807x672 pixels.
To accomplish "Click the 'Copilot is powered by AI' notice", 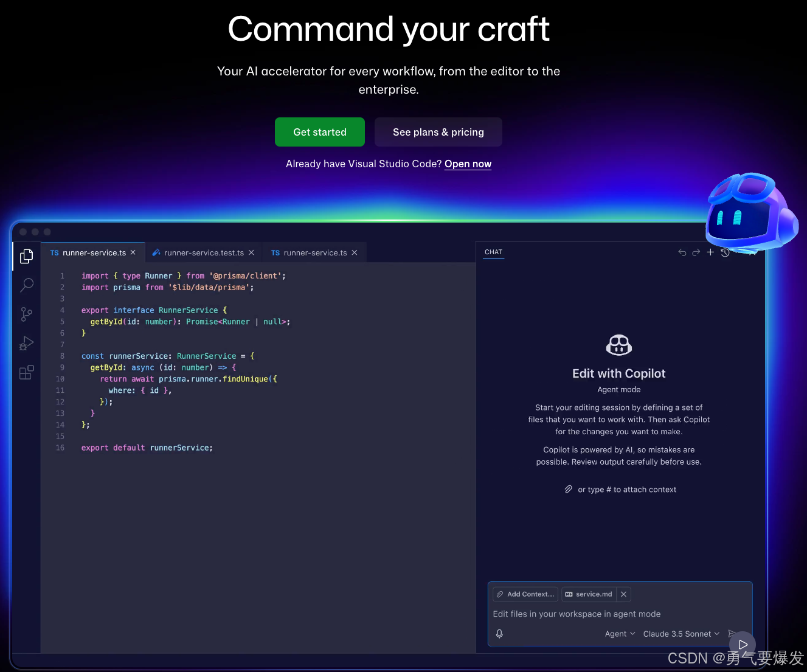I will (x=619, y=456).
